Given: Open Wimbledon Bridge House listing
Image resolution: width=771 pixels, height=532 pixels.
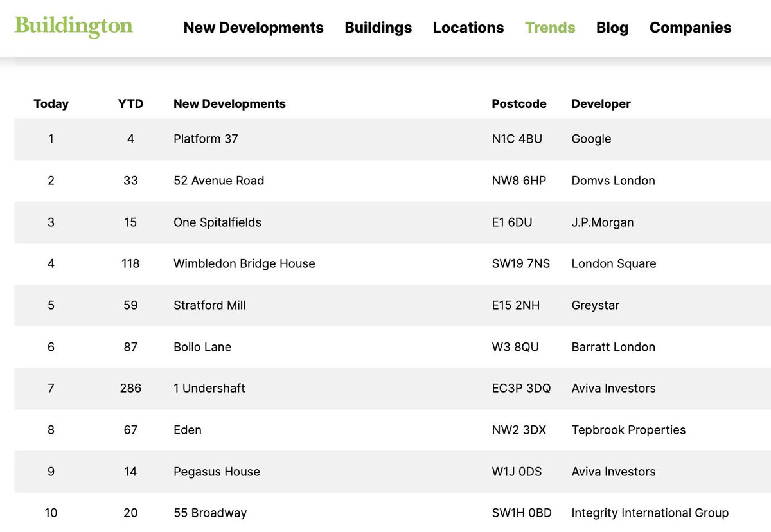Looking at the screenshot, I should pyautogui.click(x=244, y=263).
